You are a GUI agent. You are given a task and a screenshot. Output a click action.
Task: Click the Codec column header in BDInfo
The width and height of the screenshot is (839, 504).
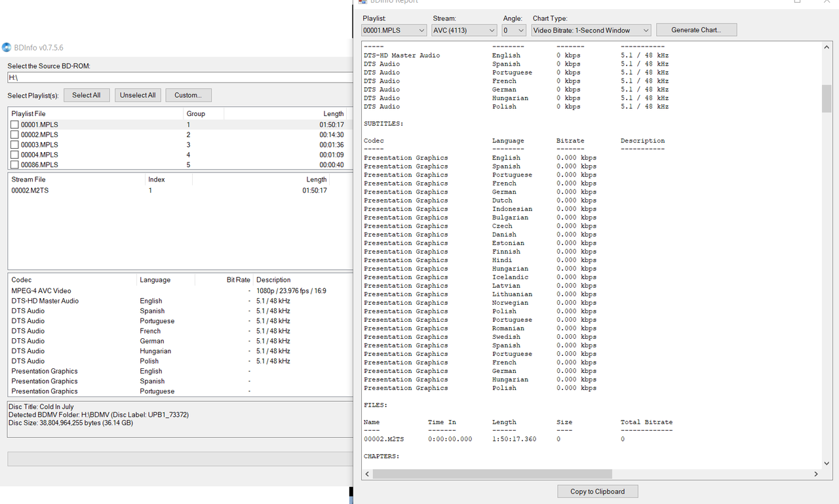pyautogui.click(x=72, y=279)
